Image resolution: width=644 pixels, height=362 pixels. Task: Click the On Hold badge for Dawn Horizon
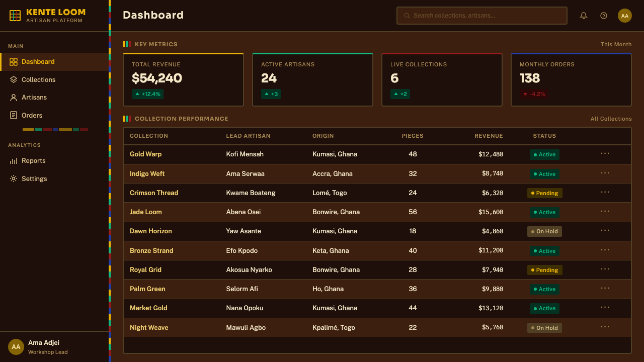(x=544, y=231)
